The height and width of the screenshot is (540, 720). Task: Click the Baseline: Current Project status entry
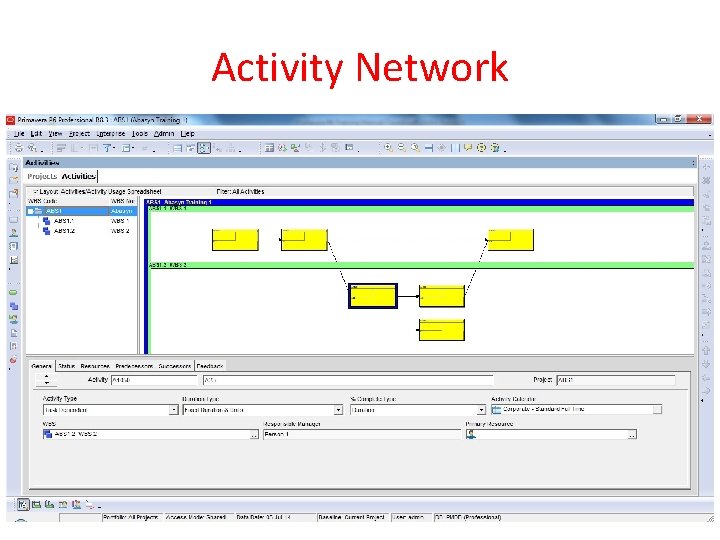(x=352, y=518)
